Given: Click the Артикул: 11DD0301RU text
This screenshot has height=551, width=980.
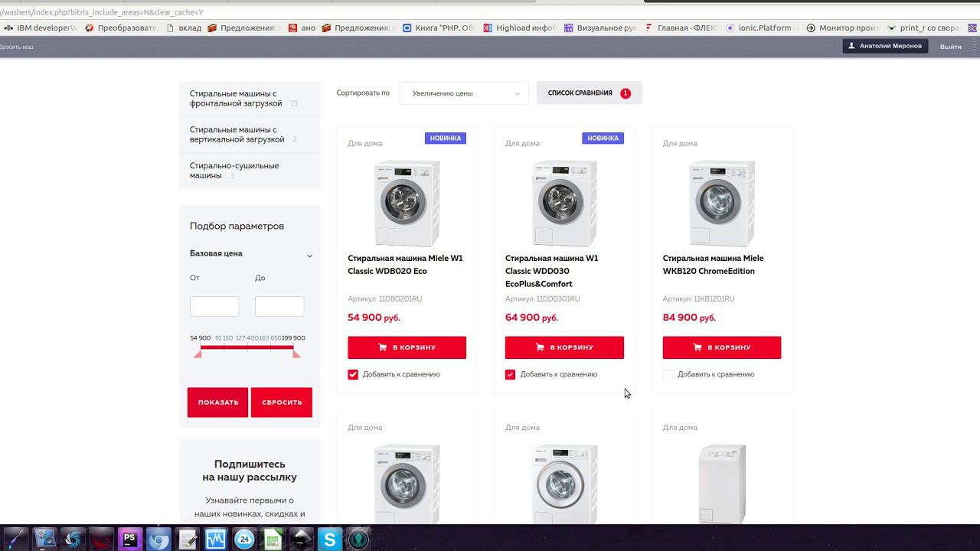Looking at the screenshot, I should pyautogui.click(x=543, y=299).
